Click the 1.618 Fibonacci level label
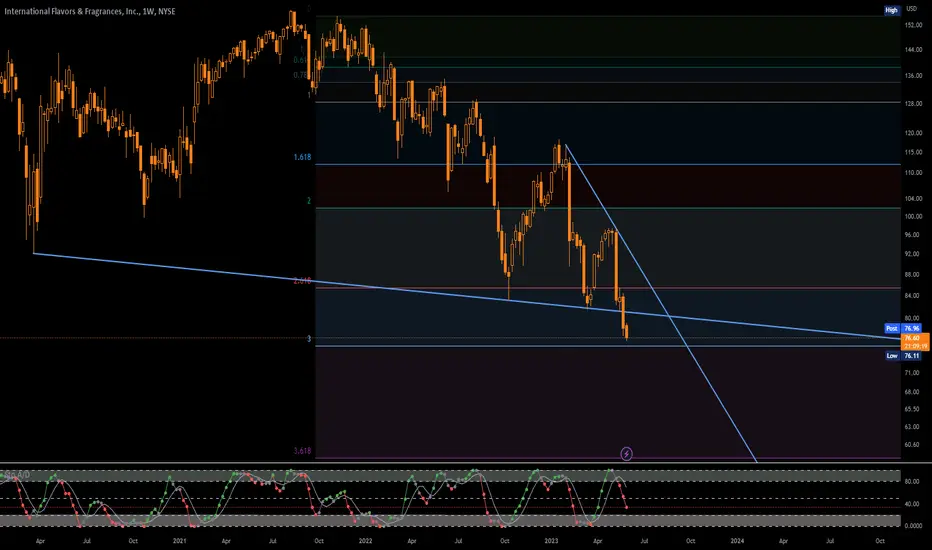 [x=303, y=158]
